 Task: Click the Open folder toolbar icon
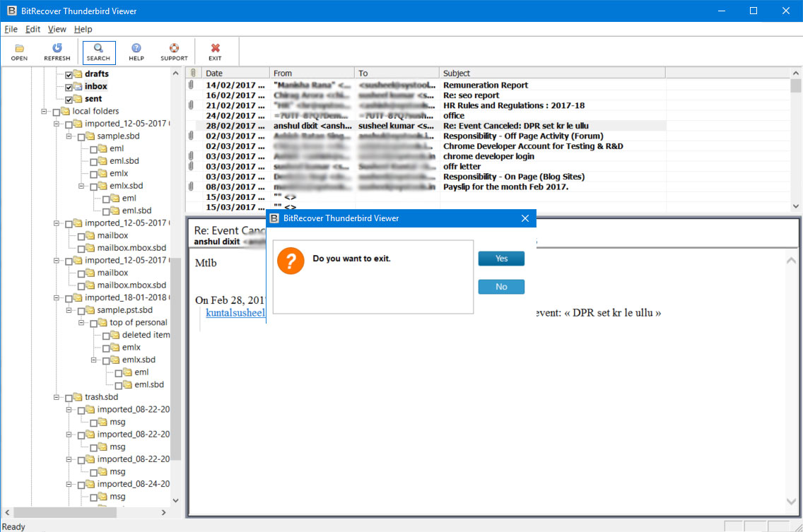coord(19,48)
